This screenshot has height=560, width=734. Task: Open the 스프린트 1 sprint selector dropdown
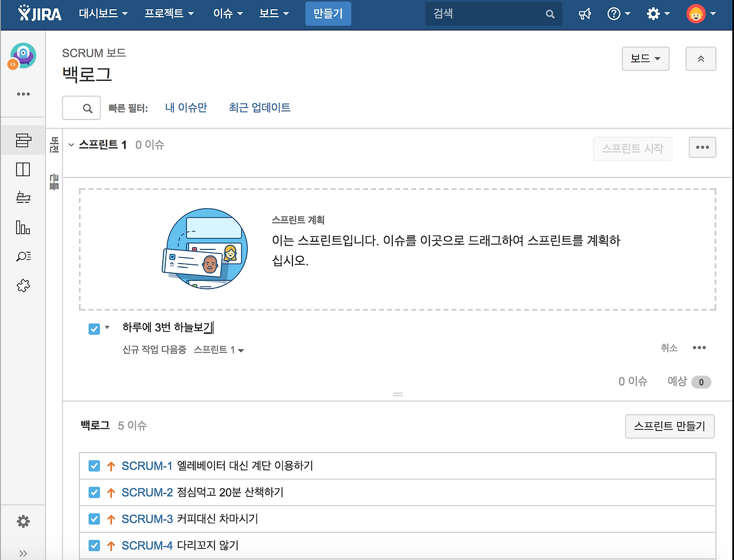[219, 350]
